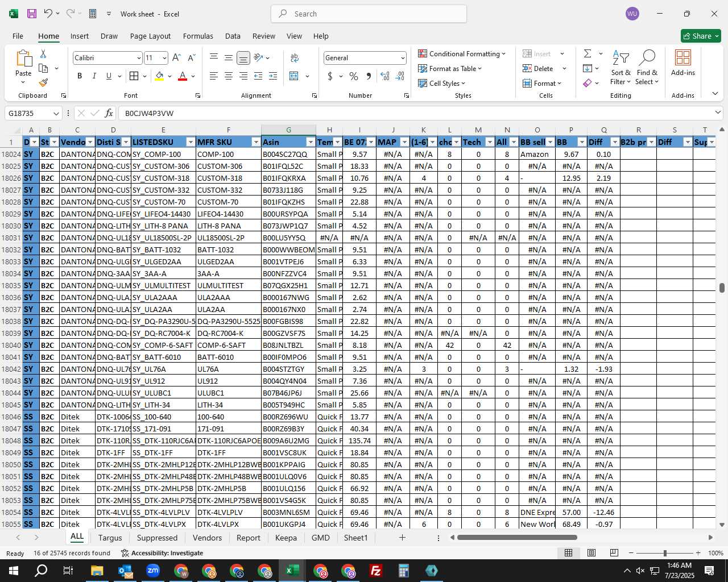The height and width of the screenshot is (582, 728).
Task: Toggle underline formatting
Action: pos(109,76)
